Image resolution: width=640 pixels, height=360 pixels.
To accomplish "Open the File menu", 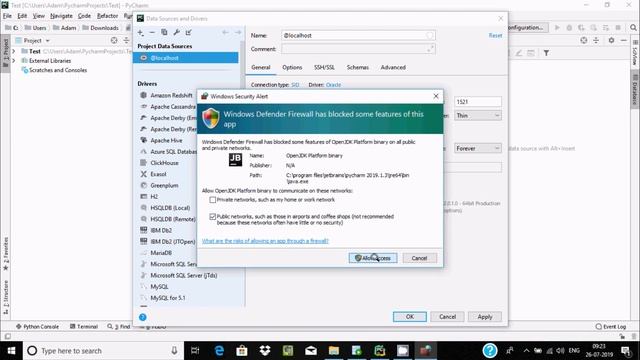I will [x=7, y=16].
